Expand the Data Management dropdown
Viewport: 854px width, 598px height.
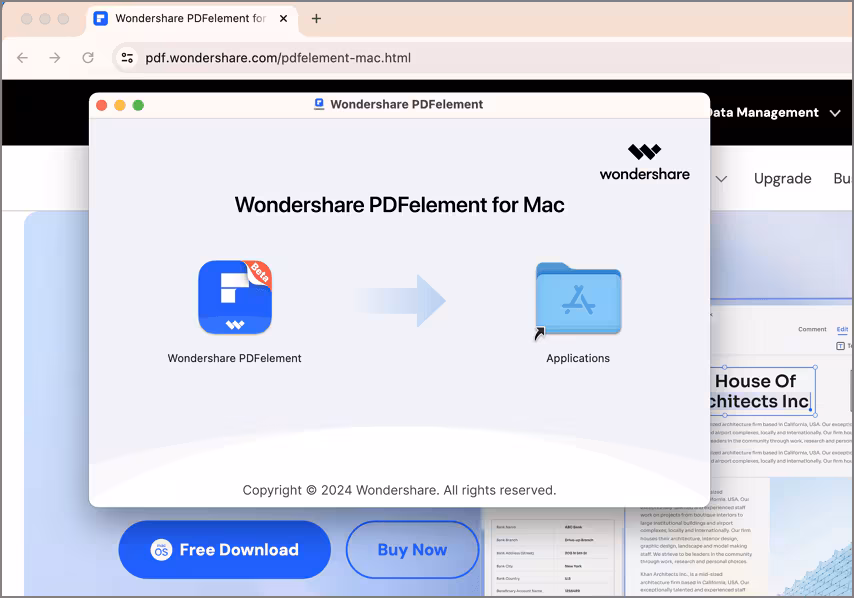[x=835, y=113]
